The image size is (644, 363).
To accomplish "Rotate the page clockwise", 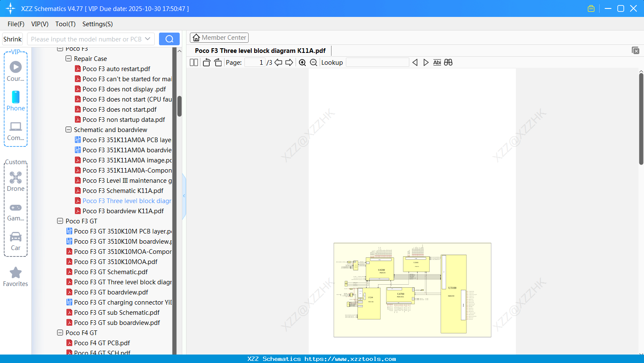I will pyautogui.click(x=218, y=62).
